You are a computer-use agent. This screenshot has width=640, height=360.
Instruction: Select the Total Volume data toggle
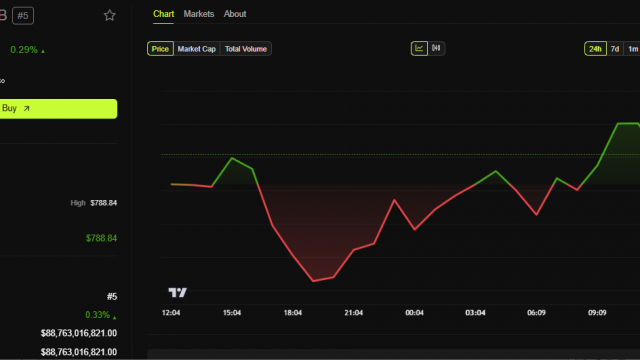(246, 49)
